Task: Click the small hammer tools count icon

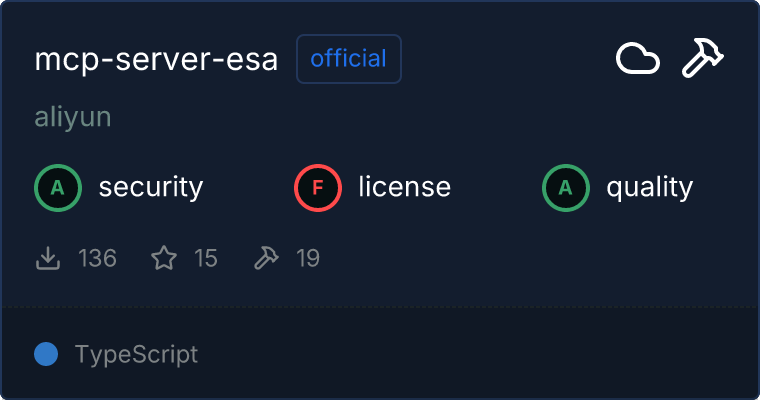Action: pyautogui.click(x=266, y=259)
